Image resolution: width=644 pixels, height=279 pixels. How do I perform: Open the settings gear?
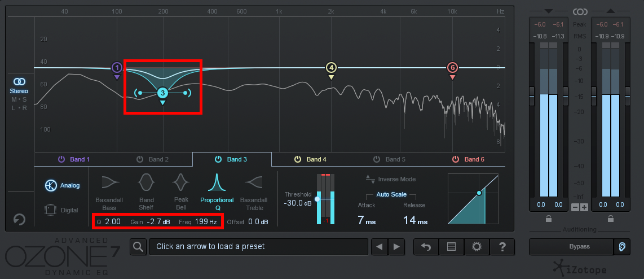point(477,247)
